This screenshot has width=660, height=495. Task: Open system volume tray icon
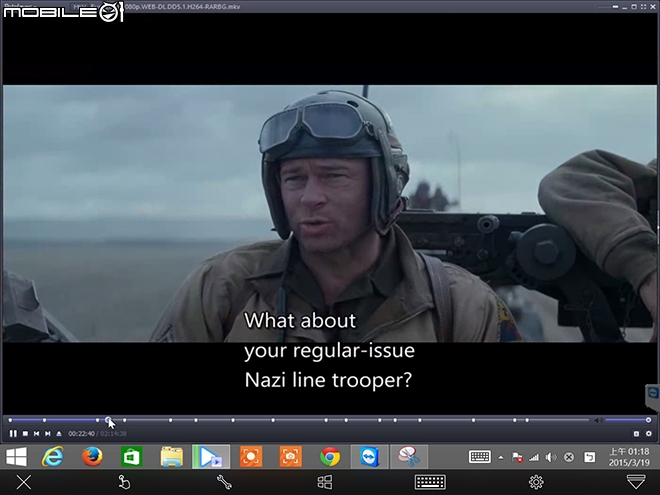point(551,457)
